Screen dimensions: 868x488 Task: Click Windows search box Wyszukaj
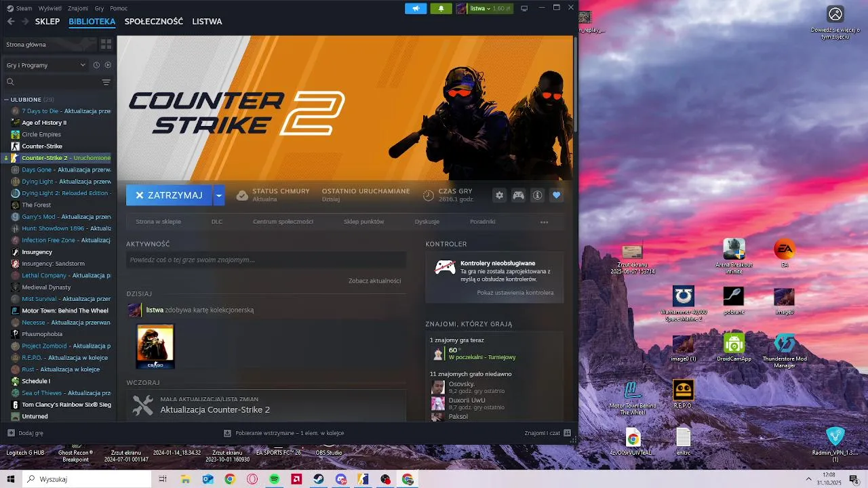pos(87,479)
